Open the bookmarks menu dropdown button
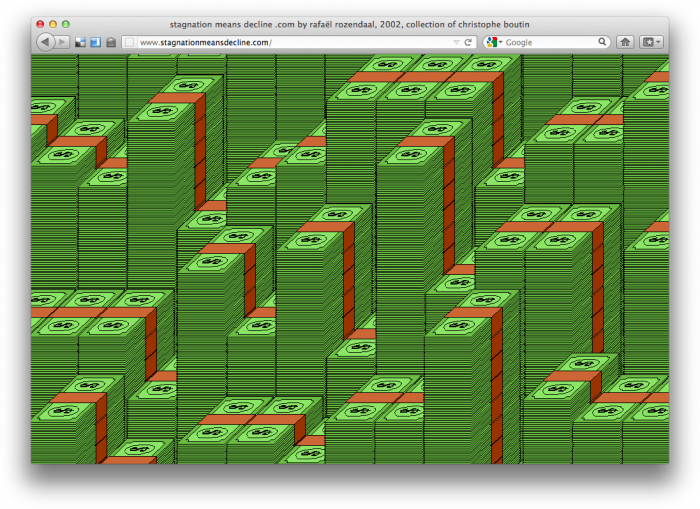 (651, 42)
